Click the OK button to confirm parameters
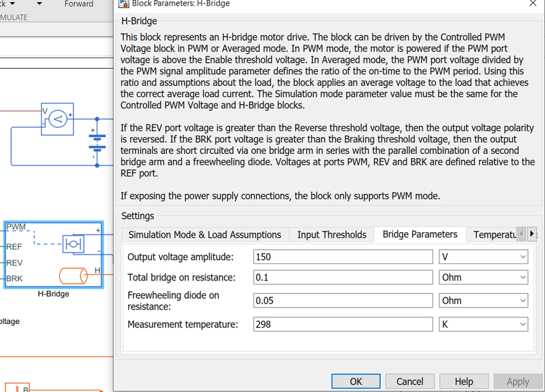545x392 pixels. (356, 381)
